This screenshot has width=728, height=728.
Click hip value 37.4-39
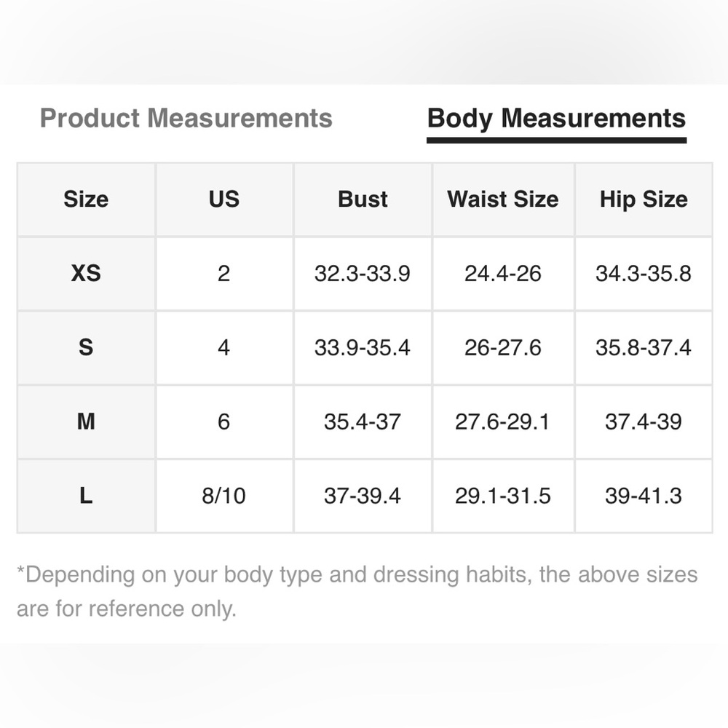coord(644,422)
